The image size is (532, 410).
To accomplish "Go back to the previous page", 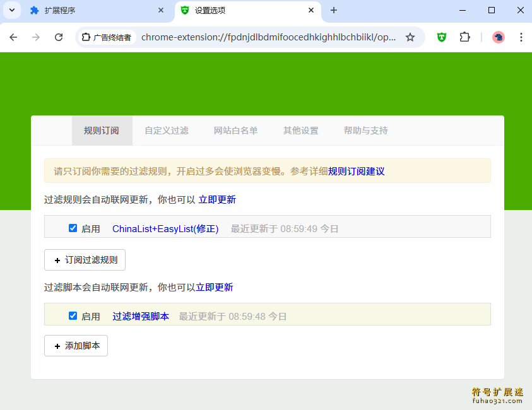I will (13, 37).
